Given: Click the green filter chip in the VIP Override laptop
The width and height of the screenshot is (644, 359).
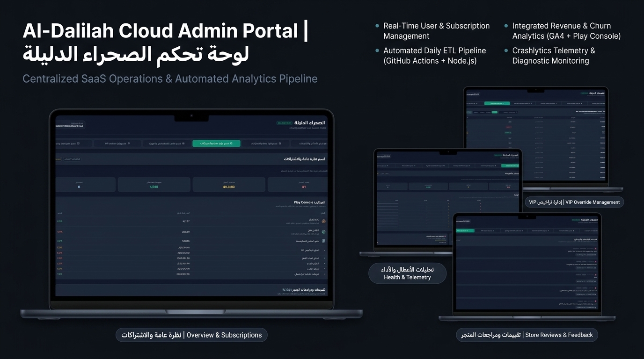Looking at the screenshot, I should pos(494,112).
